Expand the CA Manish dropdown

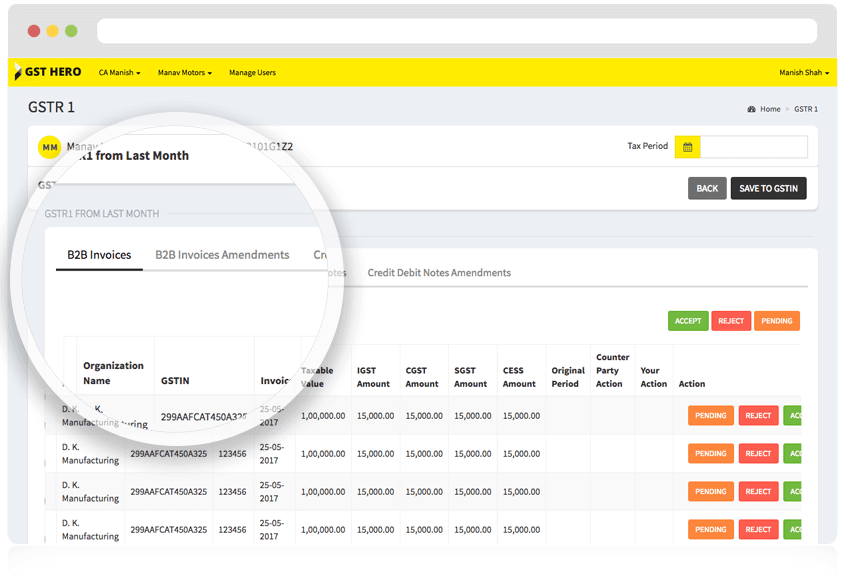pyautogui.click(x=119, y=72)
